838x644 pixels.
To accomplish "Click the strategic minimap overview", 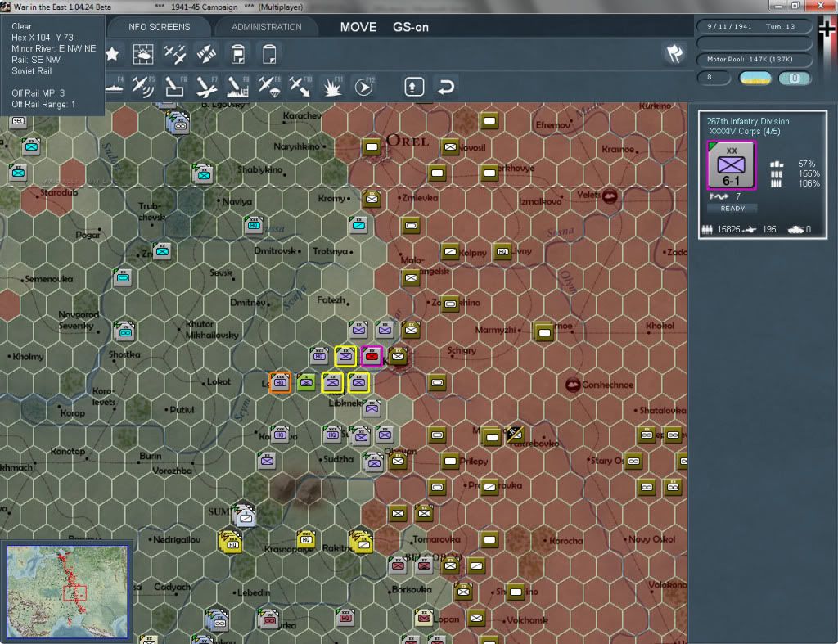I will point(67,591).
